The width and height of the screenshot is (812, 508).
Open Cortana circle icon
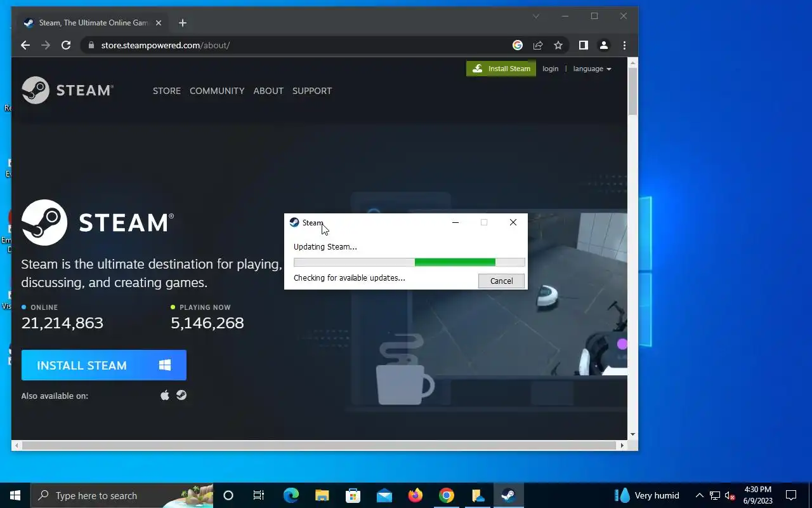[x=228, y=495]
